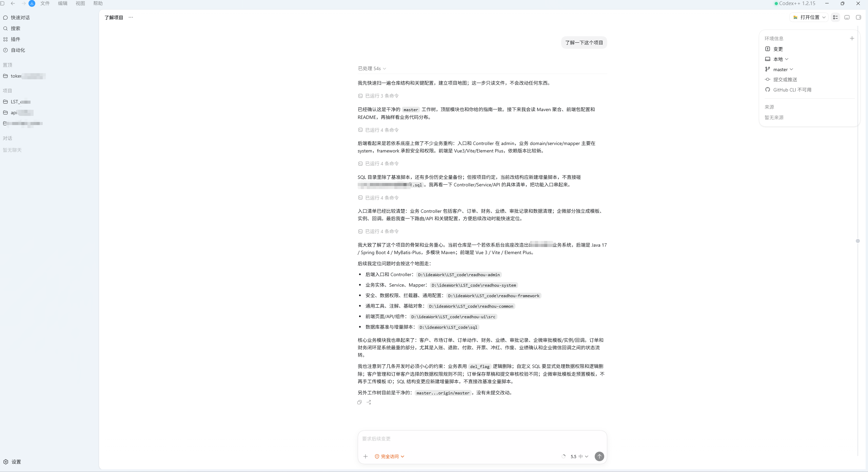The height and width of the screenshot is (472, 868).
Task: Click the 暂无来源 text in sources
Action: 774,118
